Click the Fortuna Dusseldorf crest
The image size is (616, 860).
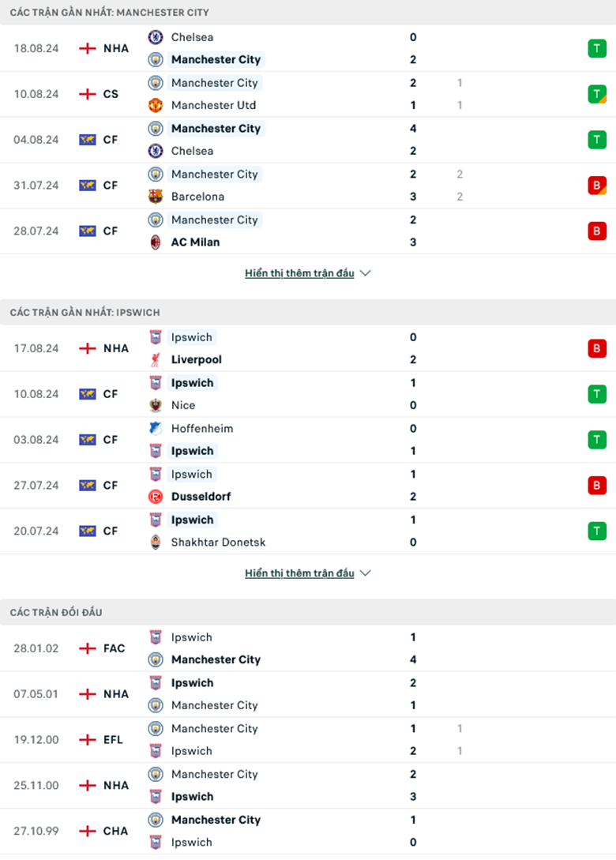[155, 497]
